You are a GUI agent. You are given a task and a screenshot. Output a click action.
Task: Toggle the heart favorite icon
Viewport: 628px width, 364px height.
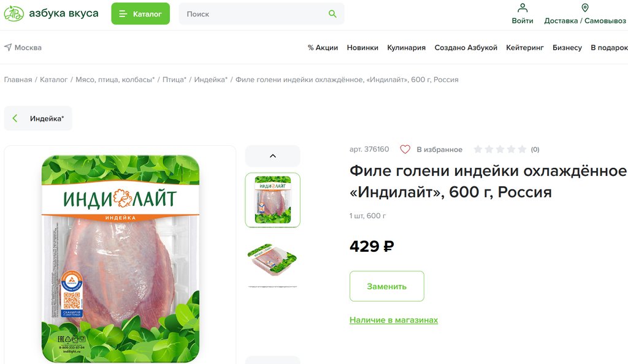tap(405, 149)
